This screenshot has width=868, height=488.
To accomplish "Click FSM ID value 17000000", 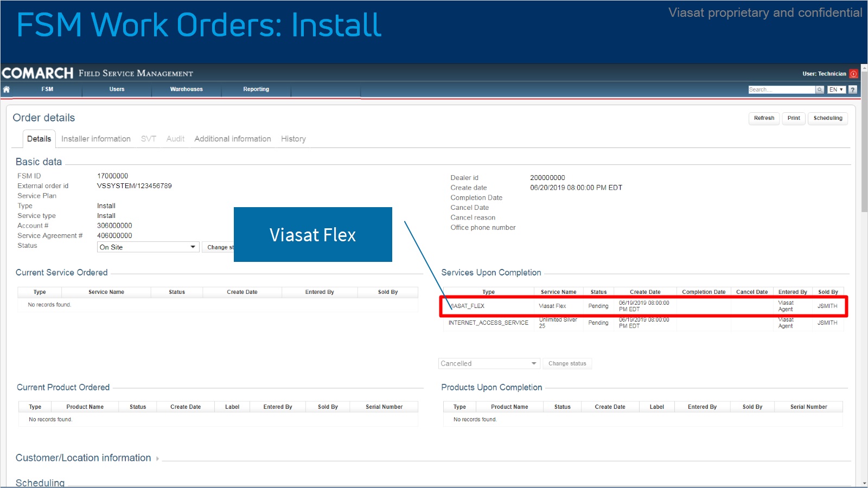I will [113, 176].
